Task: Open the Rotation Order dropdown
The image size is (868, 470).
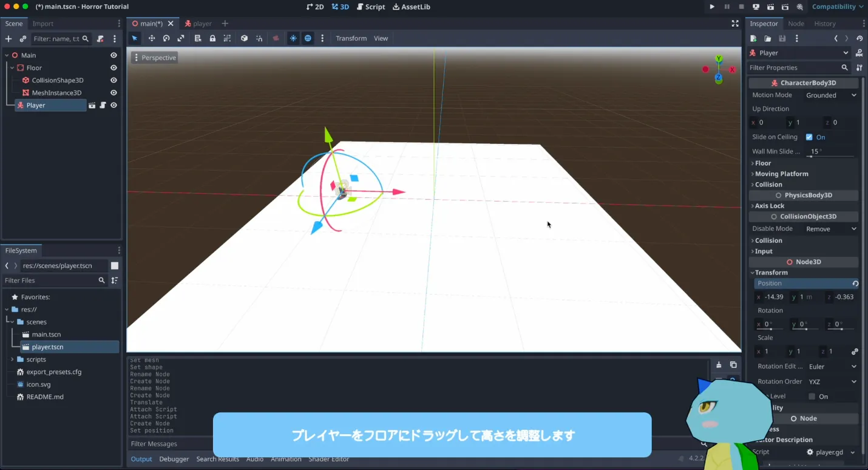Action: tap(832, 382)
